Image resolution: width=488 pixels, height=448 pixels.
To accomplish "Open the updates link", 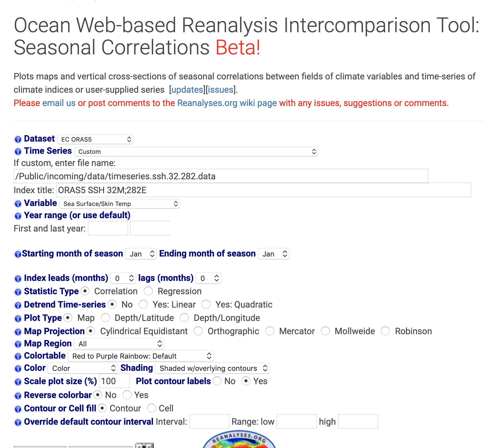I will (x=187, y=90).
